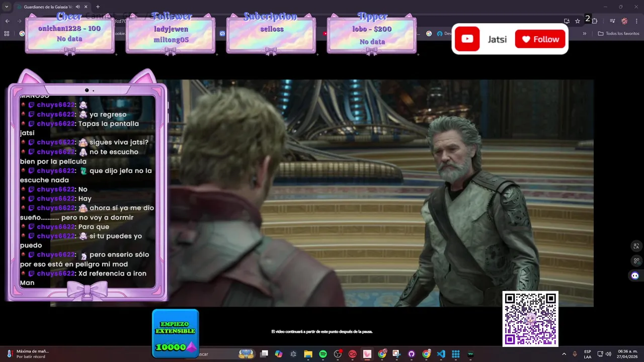This screenshot has width=644, height=362.
Task: Open the Todos los favoritos folder
Action: point(618,34)
